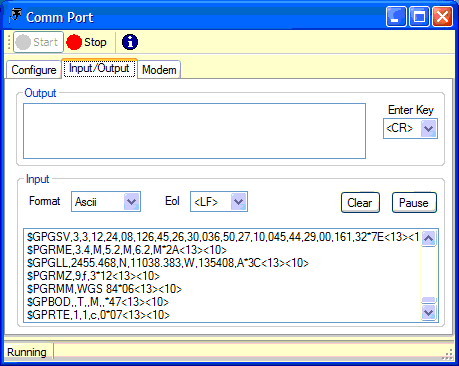Click the red Stop button
This screenshot has width=459, height=366.
click(x=86, y=42)
